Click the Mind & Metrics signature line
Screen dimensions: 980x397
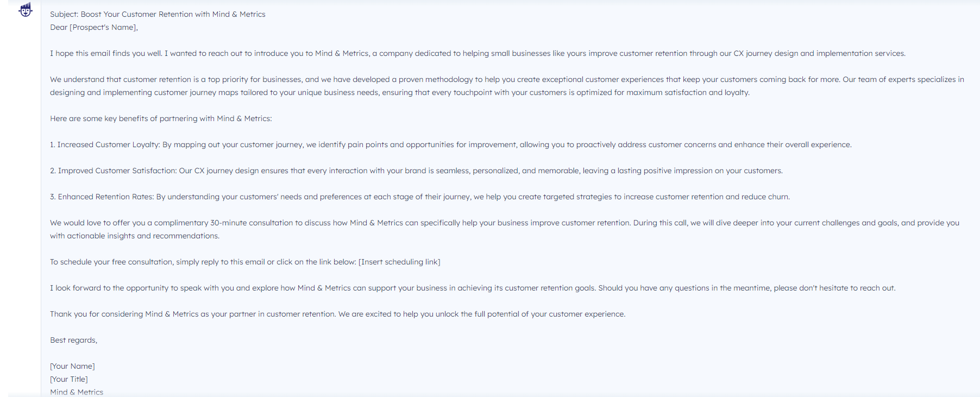coord(77,392)
